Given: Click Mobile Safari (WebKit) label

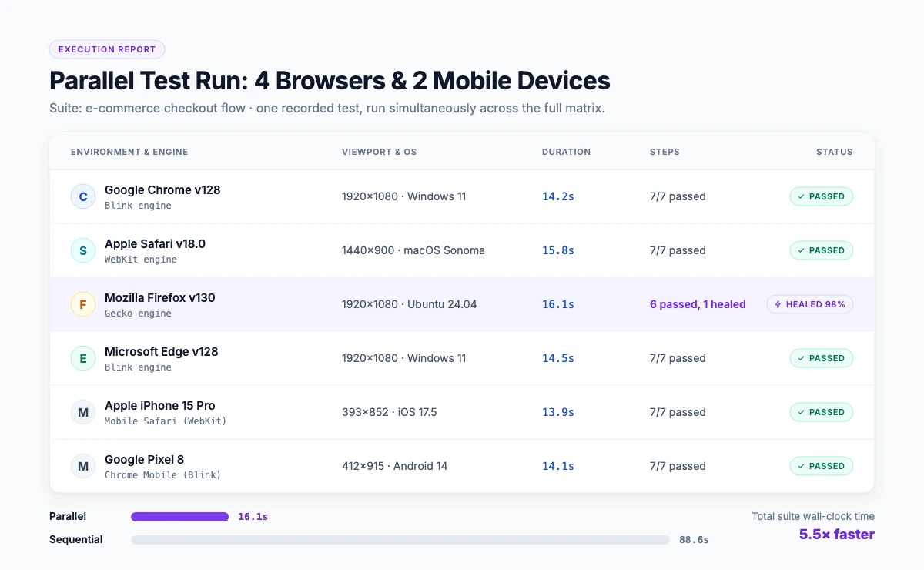Looking at the screenshot, I should (x=166, y=421).
